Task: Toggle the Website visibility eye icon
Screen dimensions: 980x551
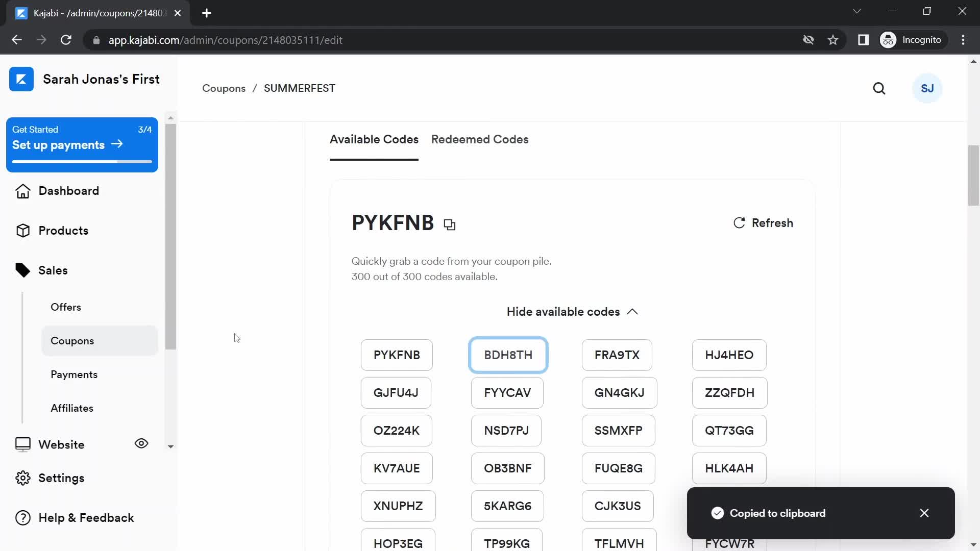Action: pyautogui.click(x=141, y=443)
